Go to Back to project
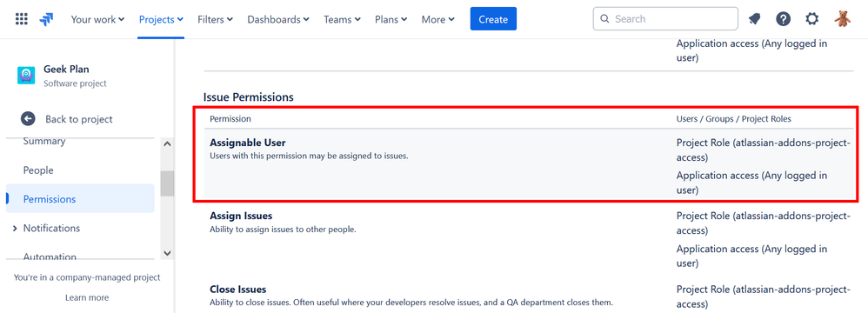The height and width of the screenshot is (313, 868). point(68,119)
